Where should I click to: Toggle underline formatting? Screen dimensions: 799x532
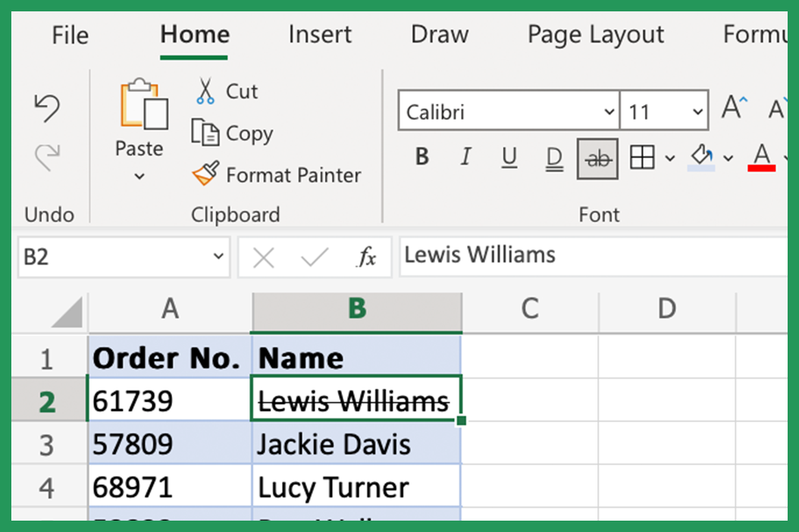(509, 158)
